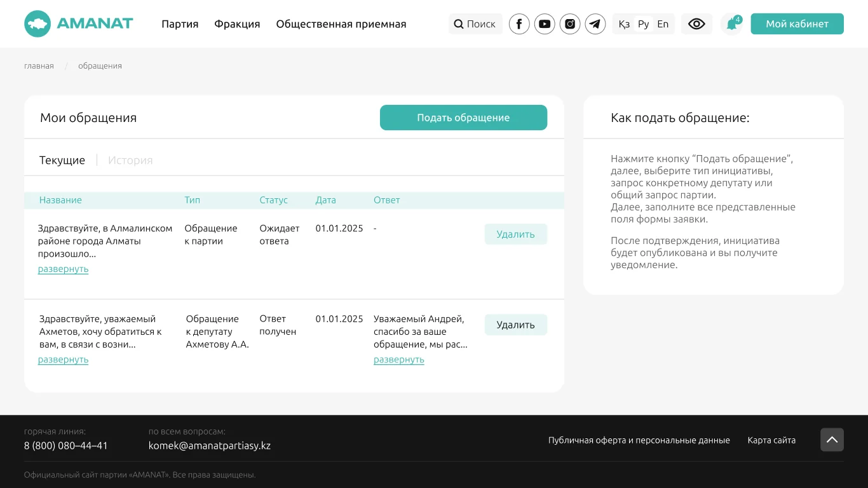868x488 pixels.
Task: Click the Ответ column header
Action: pos(387,200)
